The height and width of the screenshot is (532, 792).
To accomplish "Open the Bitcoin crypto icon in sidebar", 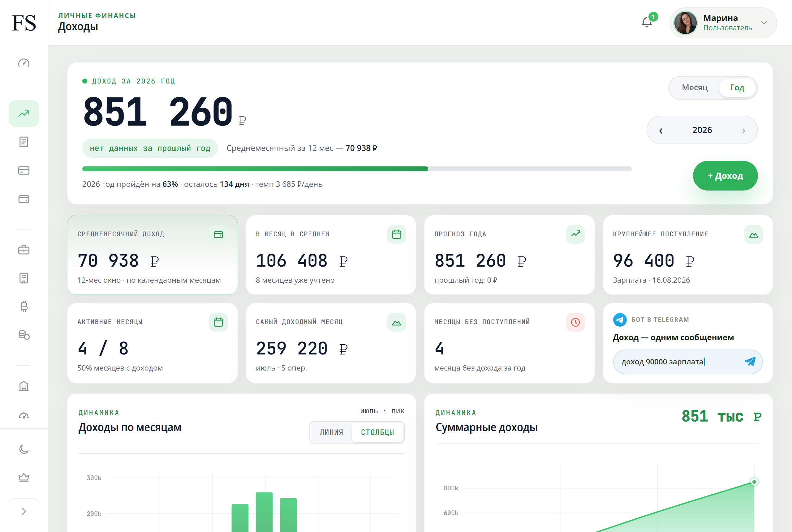I will [x=24, y=307].
